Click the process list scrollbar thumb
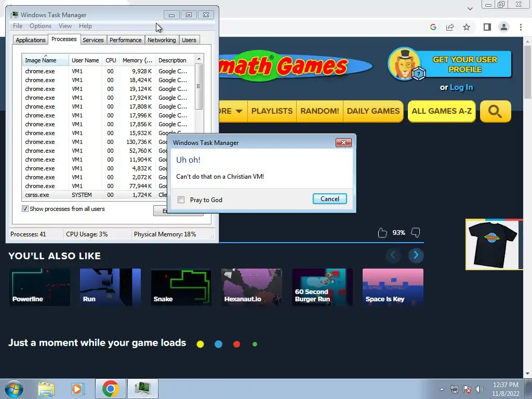Image resolution: width=532 pixels, height=399 pixels. pos(199,87)
